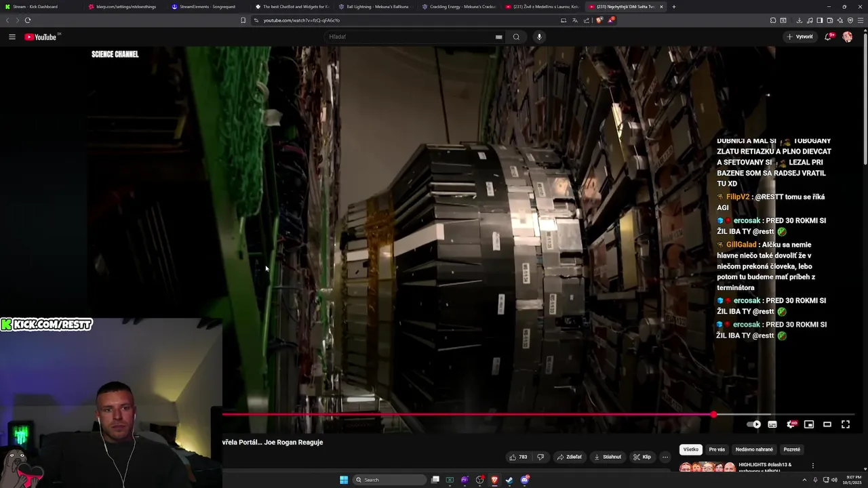Close the active Nejchytřejší Dítě Světa tab
868x488 pixels.
coord(661,7)
